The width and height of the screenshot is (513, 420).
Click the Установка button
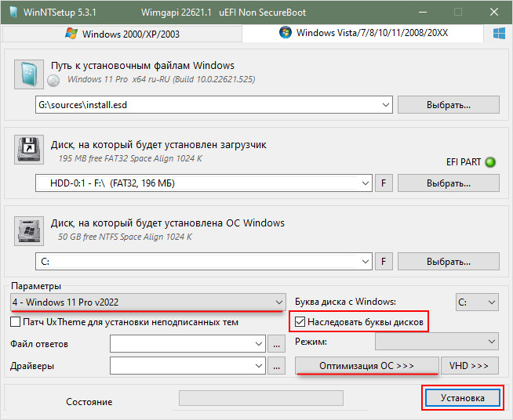(x=463, y=398)
